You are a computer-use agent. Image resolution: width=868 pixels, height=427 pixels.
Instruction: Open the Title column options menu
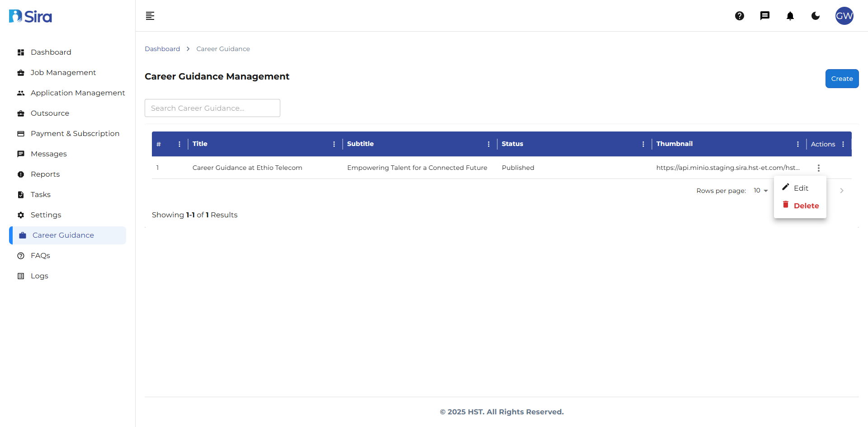coord(334,144)
